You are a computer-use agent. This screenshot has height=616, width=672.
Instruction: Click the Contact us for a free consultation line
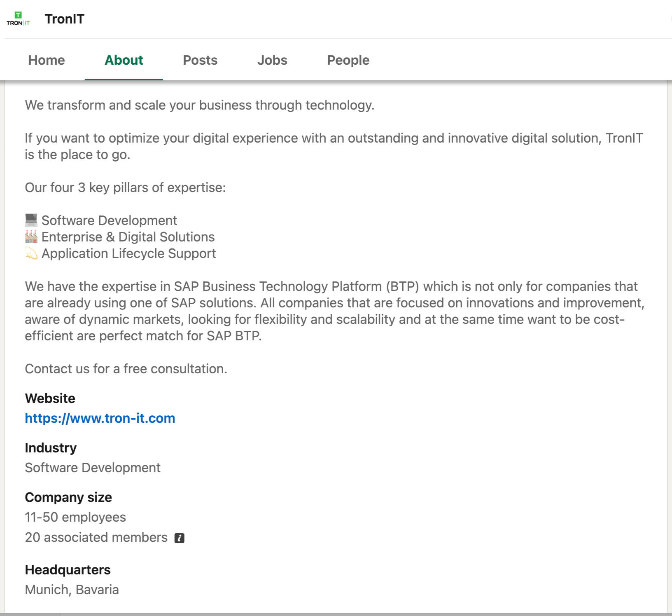[x=126, y=369]
